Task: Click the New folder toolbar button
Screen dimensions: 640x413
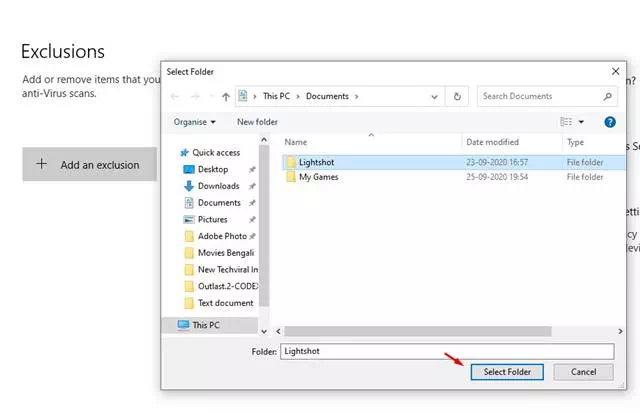Action: point(257,122)
